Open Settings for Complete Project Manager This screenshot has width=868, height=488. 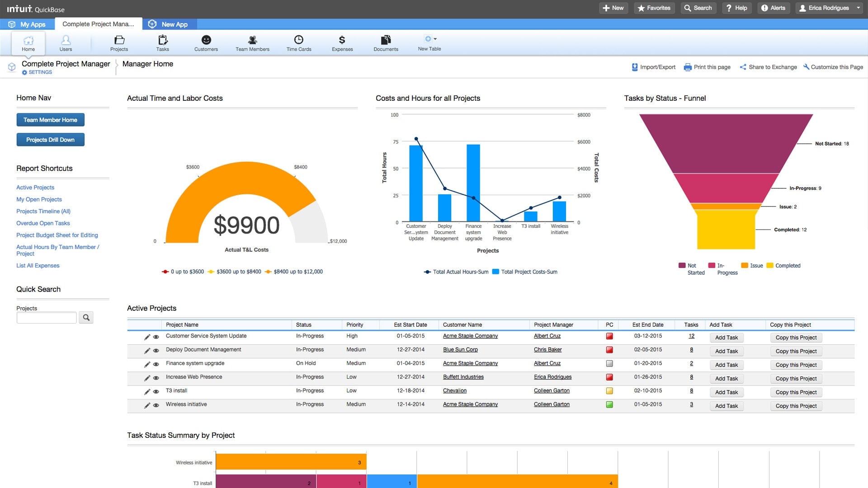pos(37,72)
